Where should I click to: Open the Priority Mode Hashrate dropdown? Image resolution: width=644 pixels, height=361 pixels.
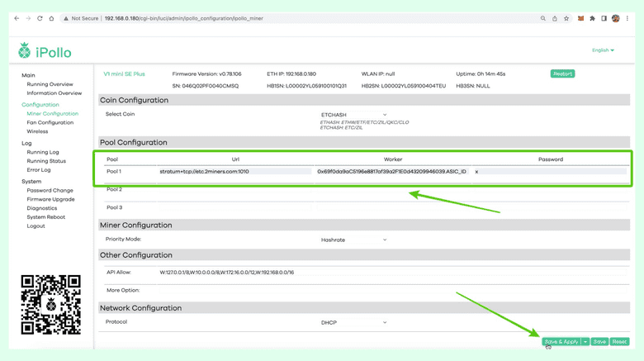point(353,240)
